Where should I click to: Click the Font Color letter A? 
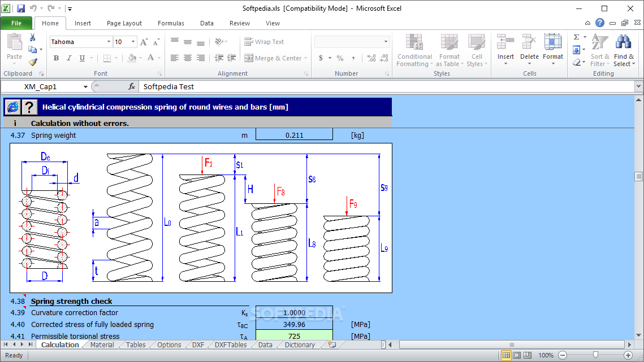click(x=151, y=58)
